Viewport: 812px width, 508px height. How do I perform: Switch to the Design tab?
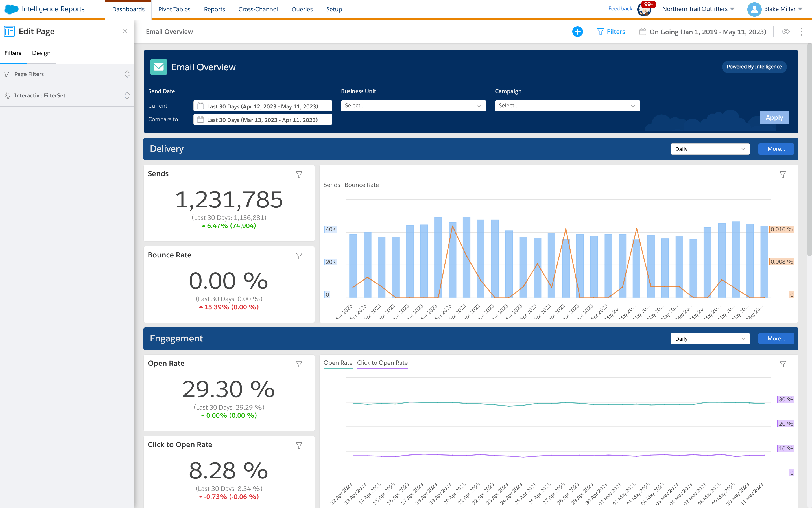point(41,53)
